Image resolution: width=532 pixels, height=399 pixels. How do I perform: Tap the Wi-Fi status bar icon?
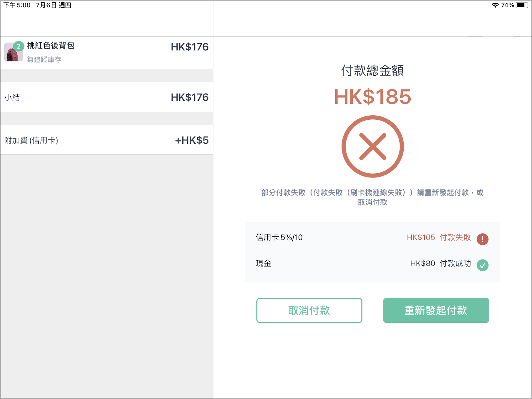(495, 5)
